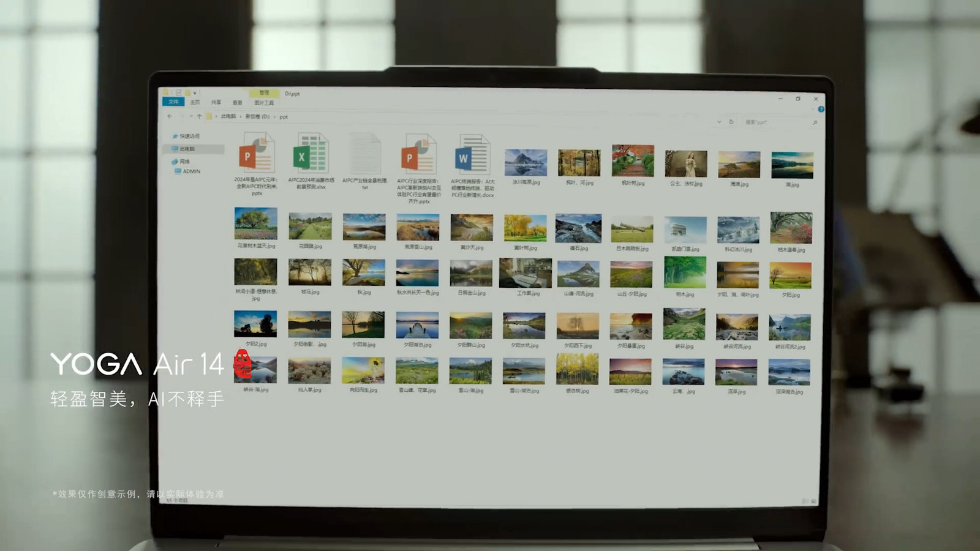Image resolution: width=980 pixels, height=551 pixels.
Task: Select the autumn forest river thumbnail
Action: 579,162
